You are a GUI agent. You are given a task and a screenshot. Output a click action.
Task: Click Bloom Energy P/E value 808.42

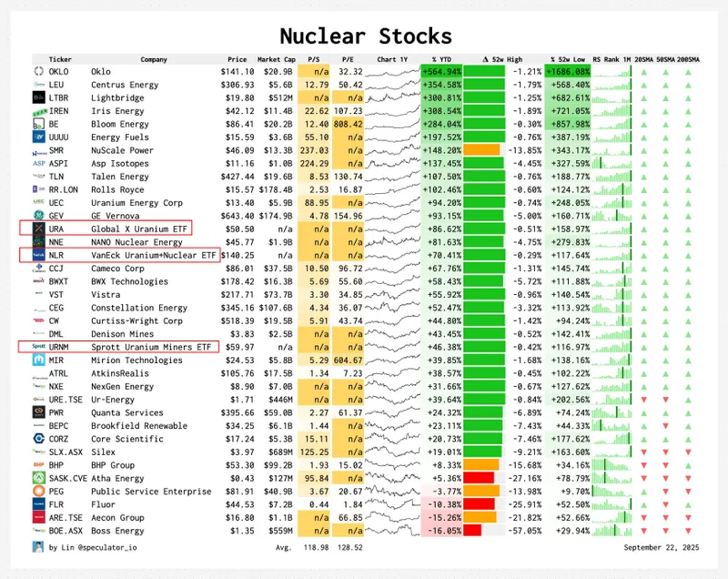point(348,124)
